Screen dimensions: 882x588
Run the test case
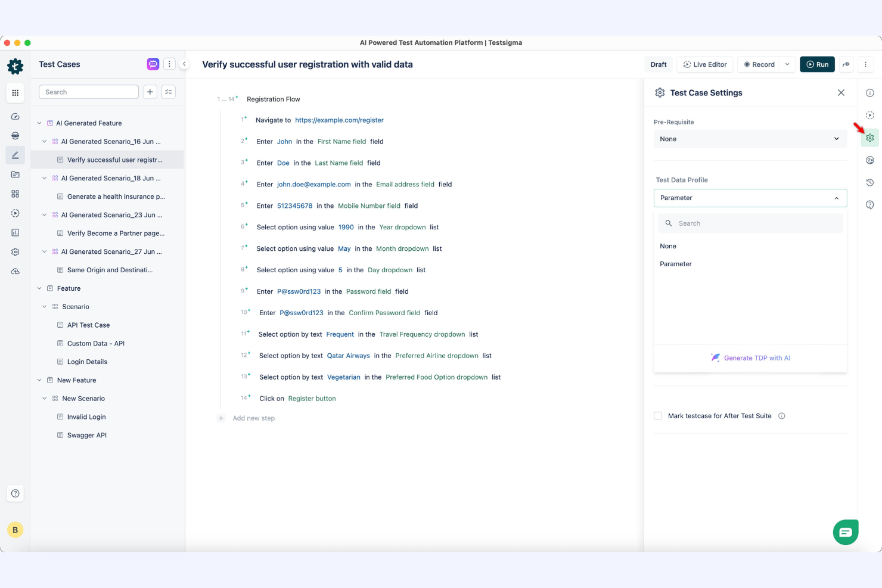pyautogui.click(x=817, y=64)
